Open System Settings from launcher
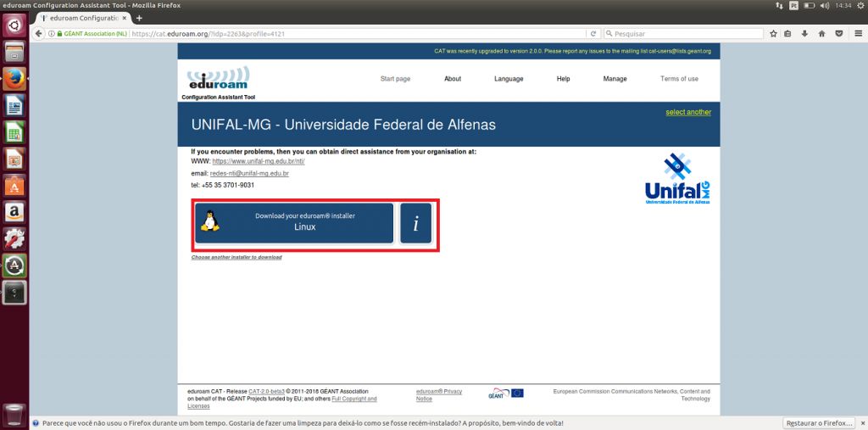 pyautogui.click(x=14, y=239)
